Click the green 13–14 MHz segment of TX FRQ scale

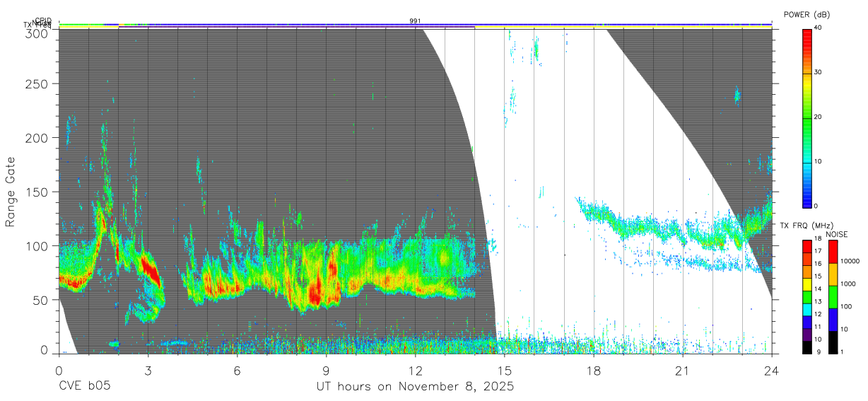point(807,296)
